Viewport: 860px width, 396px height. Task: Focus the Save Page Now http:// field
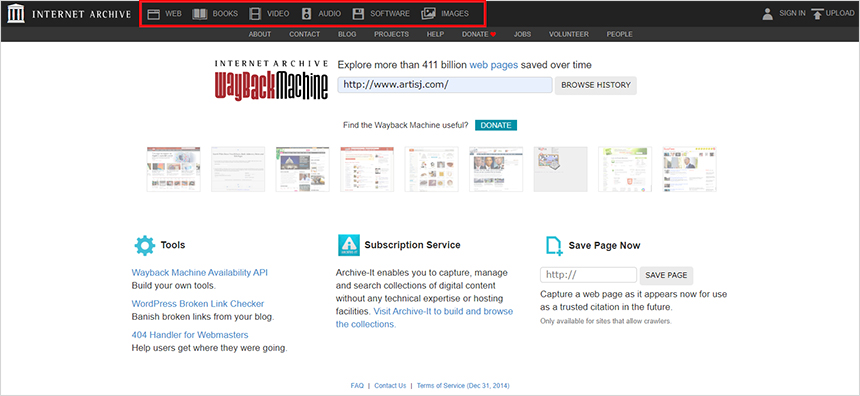[x=589, y=275]
